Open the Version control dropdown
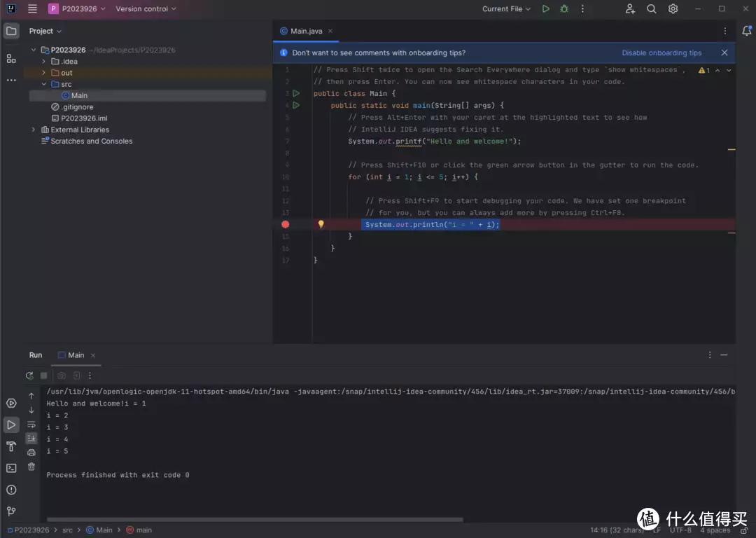The width and height of the screenshot is (756, 538). [x=146, y=9]
